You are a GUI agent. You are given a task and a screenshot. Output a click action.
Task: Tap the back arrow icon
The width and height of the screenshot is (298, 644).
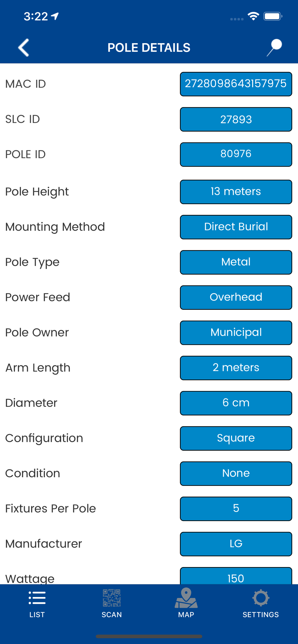(x=24, y=48)
